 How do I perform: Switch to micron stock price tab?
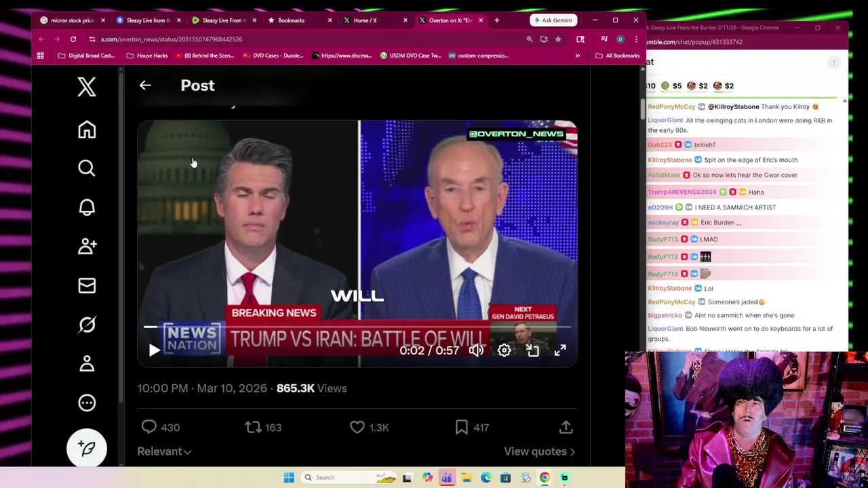coord(73,20)
